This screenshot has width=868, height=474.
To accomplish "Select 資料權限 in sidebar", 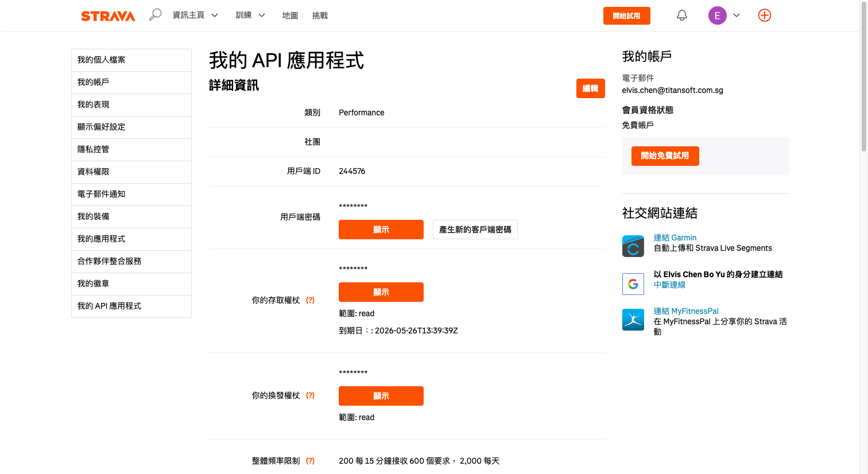I will tap(131, 172).
